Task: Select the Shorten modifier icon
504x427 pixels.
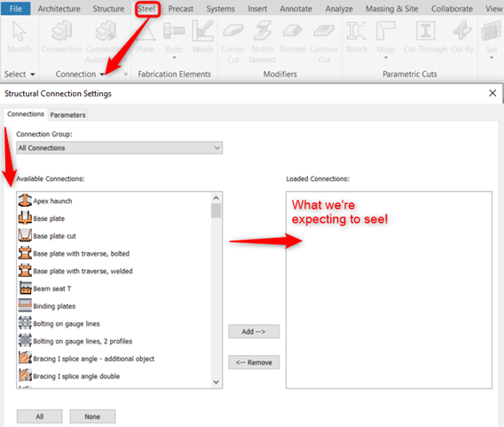Action: point(293,31)
